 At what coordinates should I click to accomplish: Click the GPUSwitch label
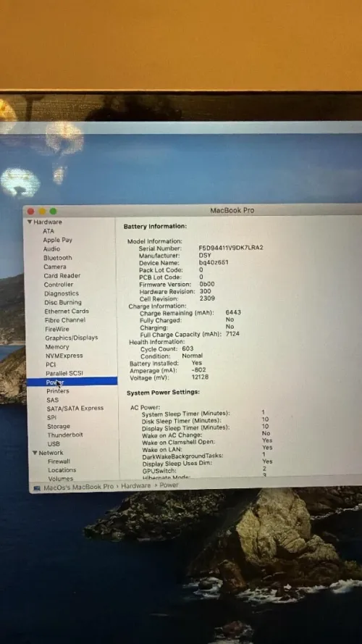(160, 471)
